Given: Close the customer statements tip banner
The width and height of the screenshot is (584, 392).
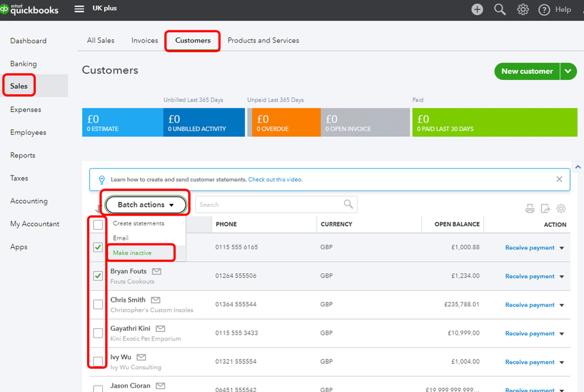Looking at the screenshot, I should pyautogui.click(x=559, y=179).
